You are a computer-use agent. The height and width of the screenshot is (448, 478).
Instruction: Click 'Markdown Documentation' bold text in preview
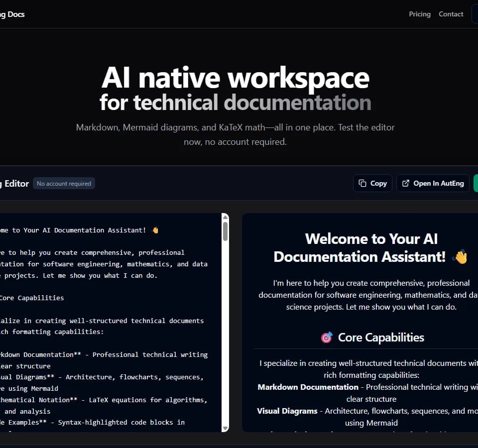(308, 387)
